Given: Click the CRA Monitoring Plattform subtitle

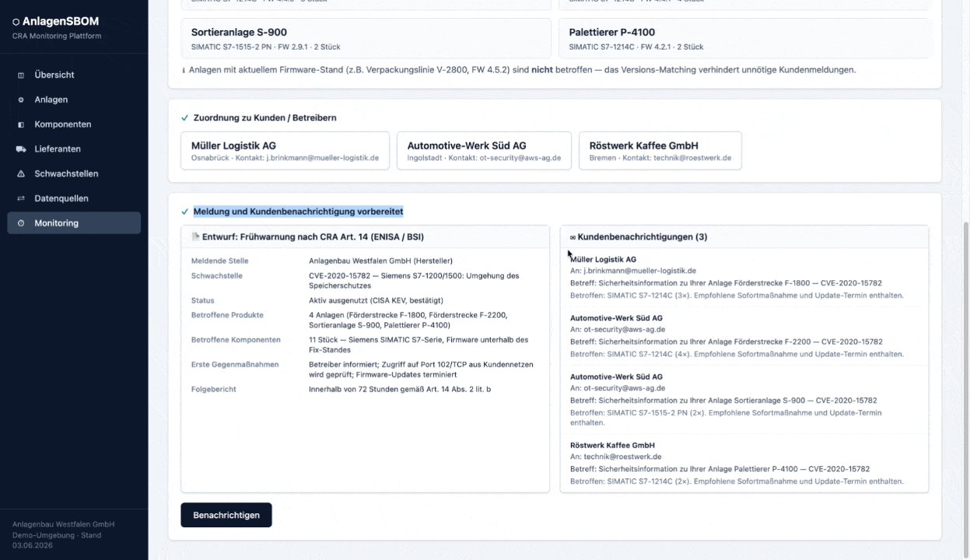Looking at the screenshot, I should coord(57,37).
